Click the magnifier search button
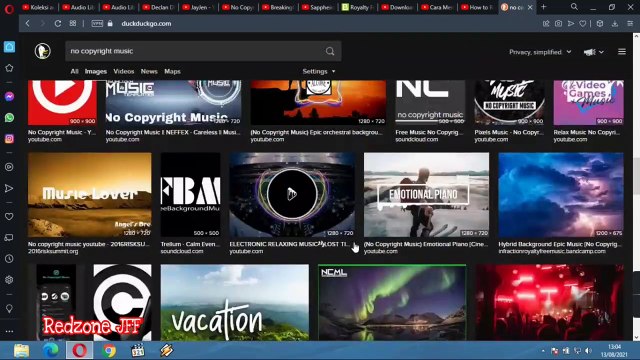The width and height of the screenshot is (640, 360). (x=330, y=51)
